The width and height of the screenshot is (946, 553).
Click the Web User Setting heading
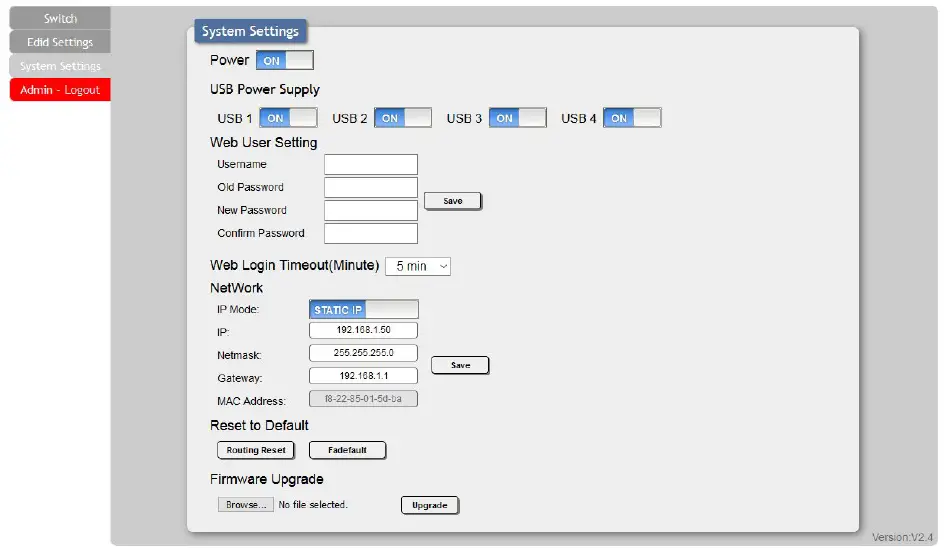click(x=264, y=142)
